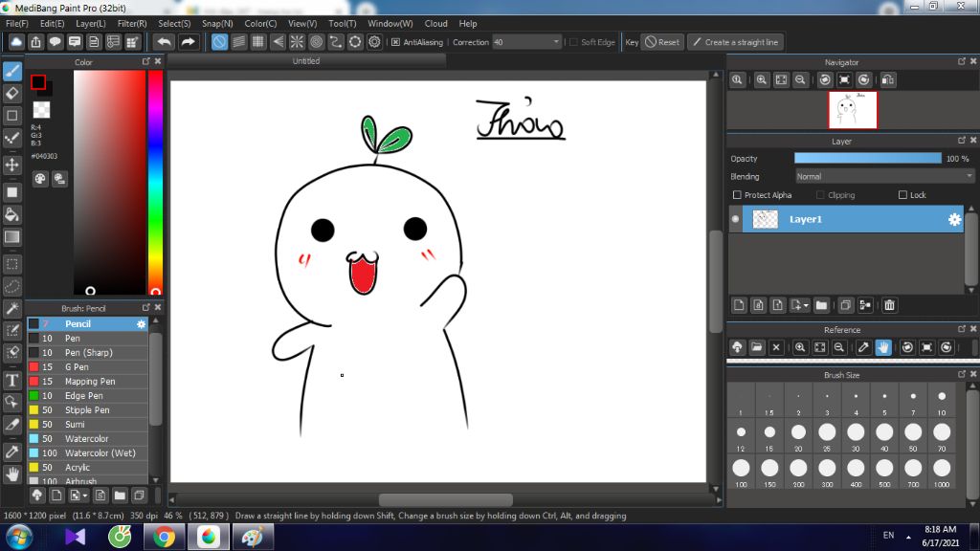Enable concentric circle snap
Image resolution: width=980 pixels, height=551 pixels.
tap(316, 42)
